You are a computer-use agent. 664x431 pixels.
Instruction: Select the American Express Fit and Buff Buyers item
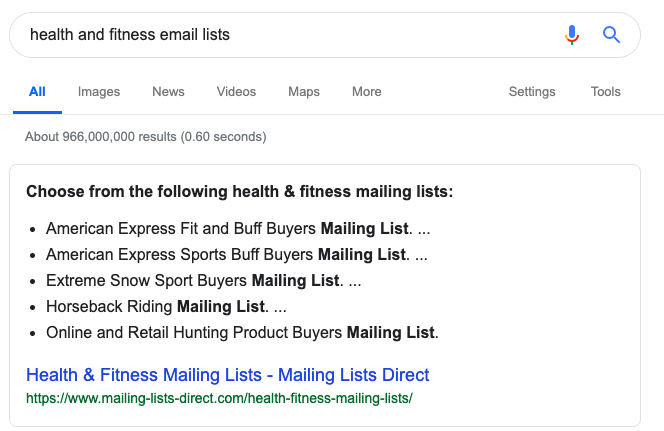point(238,229)
